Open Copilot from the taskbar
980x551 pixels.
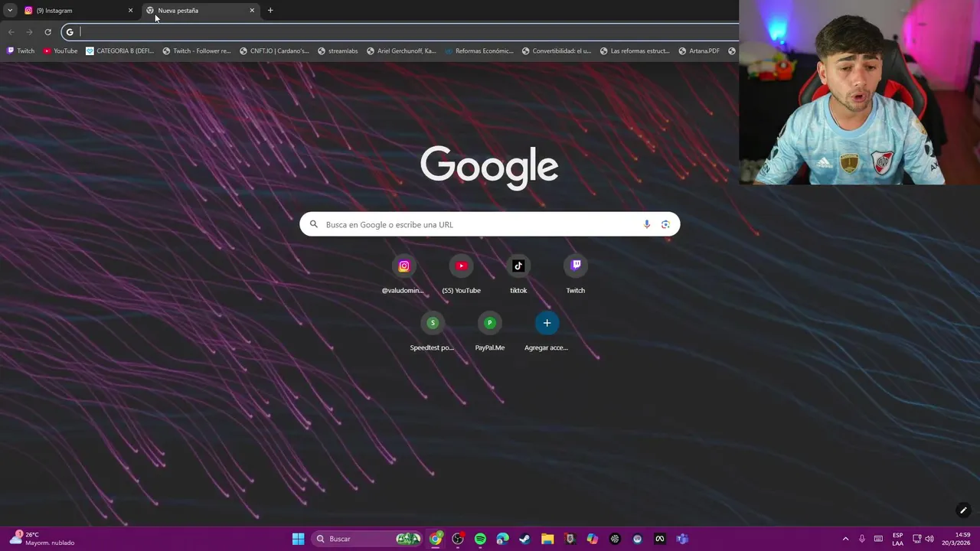[592, 539]
